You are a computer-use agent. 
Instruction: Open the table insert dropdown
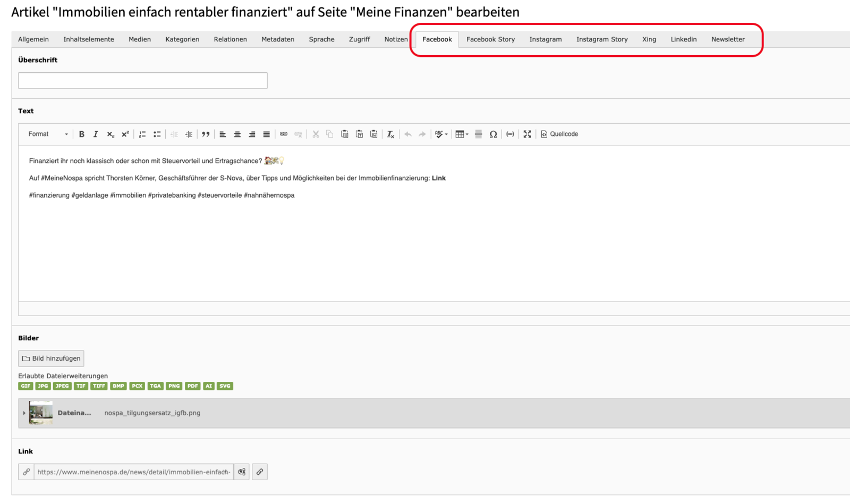pyautogui.click(x=462, y=134)
